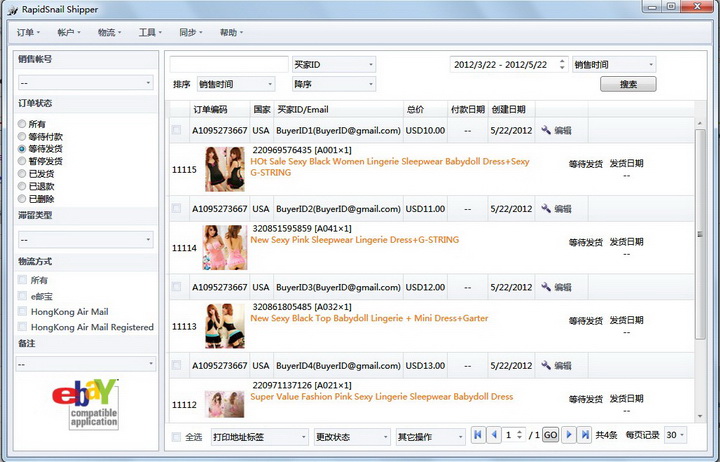Open the 更改状态 dropdown
This screenshot has width=720, height=462.
tap(352, 437)
